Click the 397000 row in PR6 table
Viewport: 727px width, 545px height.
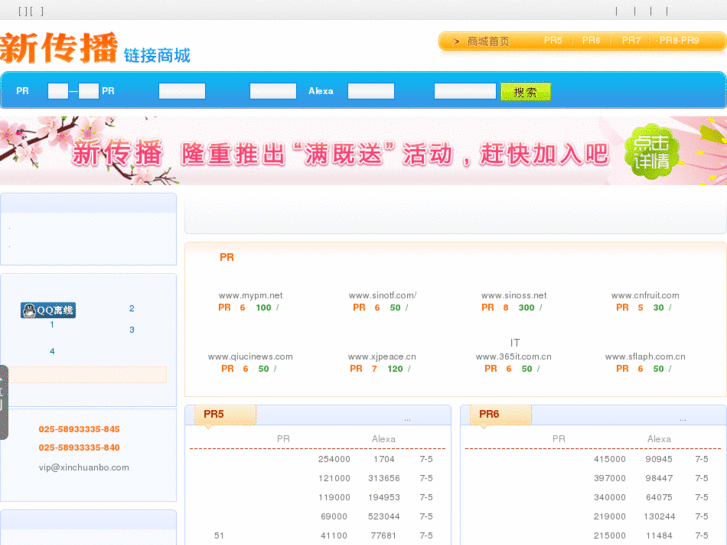(x=593, y=478)
